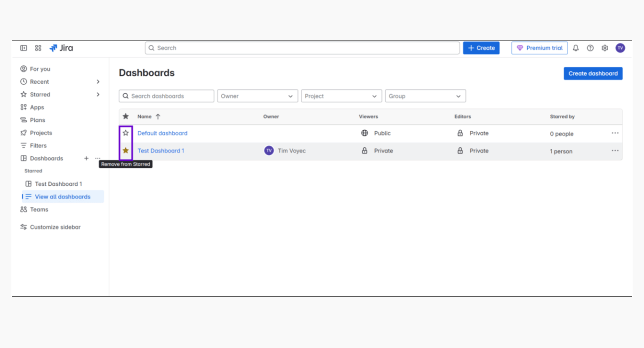Open the Owner filter dropdown
The width and height of the screenshot is (644, 348).
tap(257, 96)
